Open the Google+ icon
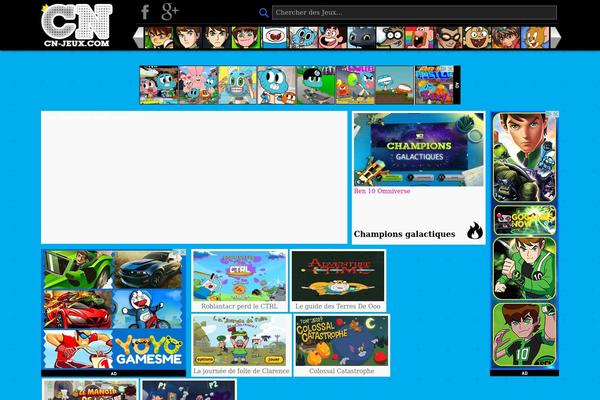Screen dimensions: 600x400 [x=170, y=11]
